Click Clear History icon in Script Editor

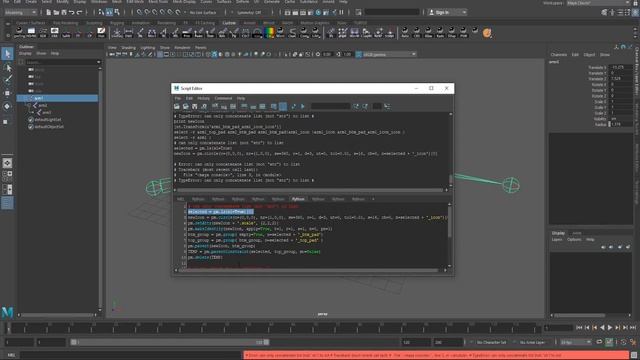pos(215,107)
